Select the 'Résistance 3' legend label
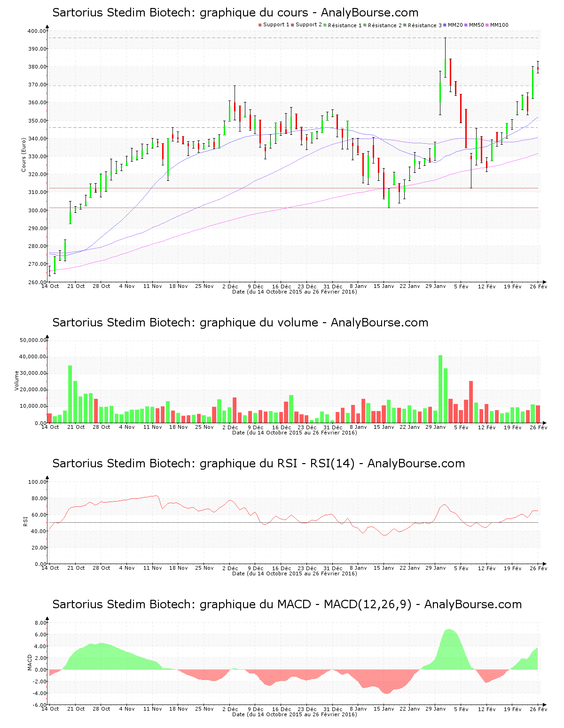This screenshot has width=564, height=728. pos(425,25)
